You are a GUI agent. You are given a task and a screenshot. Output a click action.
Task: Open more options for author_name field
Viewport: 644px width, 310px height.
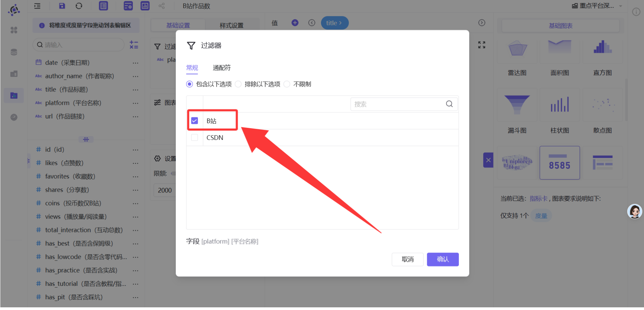pyautogui.click(x=135, y=76)
